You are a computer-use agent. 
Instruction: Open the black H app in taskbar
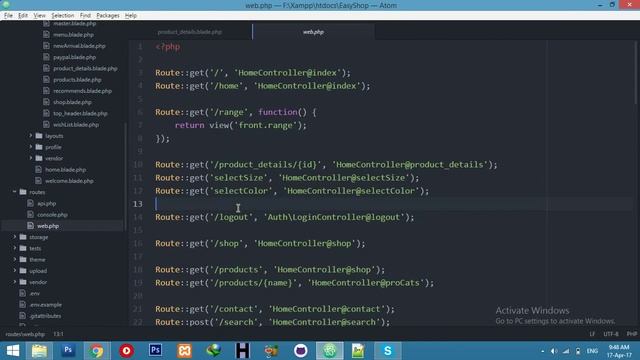[x=242, y=351]
